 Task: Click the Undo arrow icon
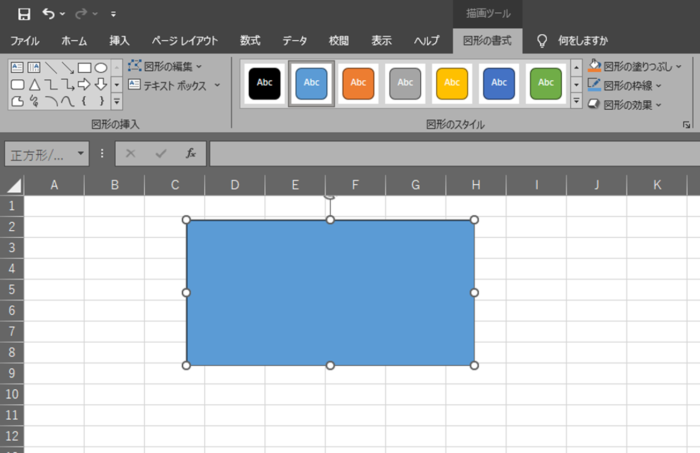click(x=48, y=14)
